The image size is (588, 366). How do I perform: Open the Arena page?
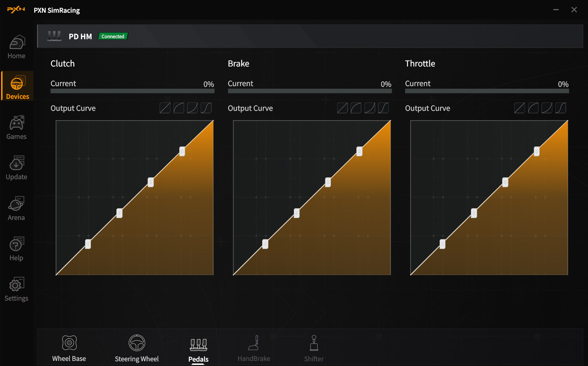pos(16,209)
